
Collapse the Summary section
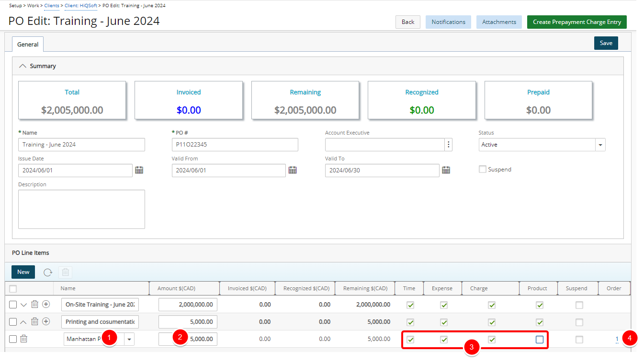click(x=22, y=66)
